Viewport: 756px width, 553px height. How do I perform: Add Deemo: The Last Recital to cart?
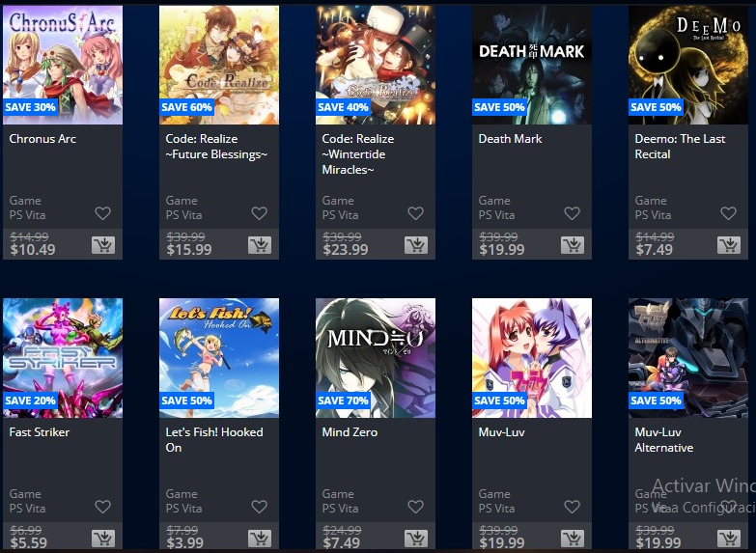pos(729,245)
